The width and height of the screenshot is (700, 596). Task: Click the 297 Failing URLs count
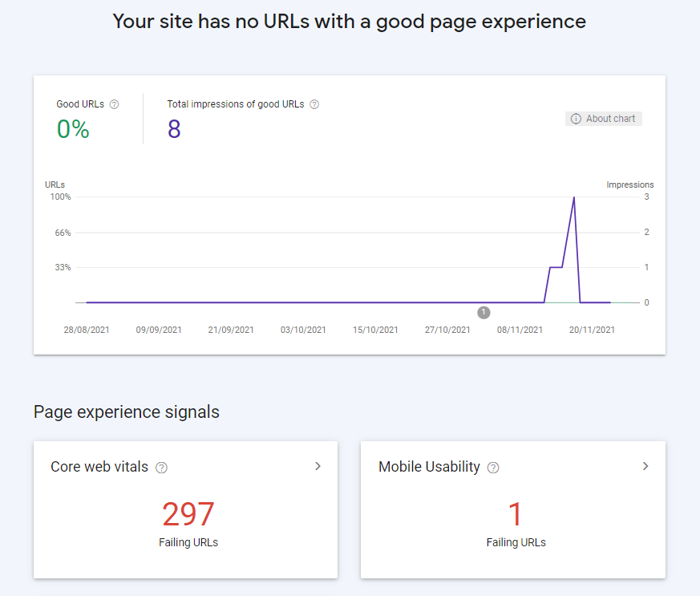tap(188, 514)
